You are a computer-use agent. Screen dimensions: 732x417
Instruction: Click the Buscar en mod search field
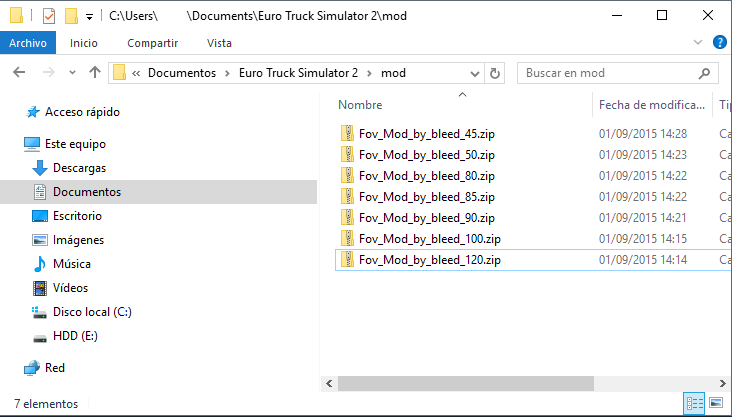pyautogui.click(x=610, y=73)
